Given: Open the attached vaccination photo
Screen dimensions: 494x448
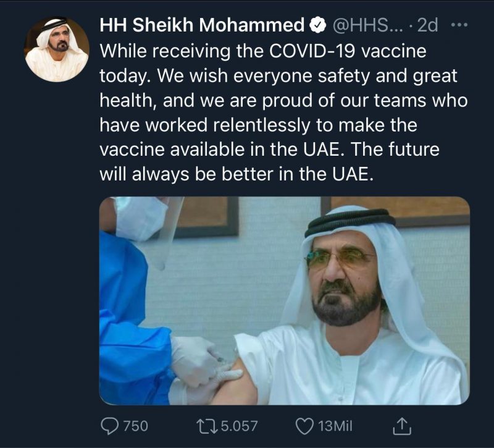Looking at the screenshot, I should [x=284, y=300].
